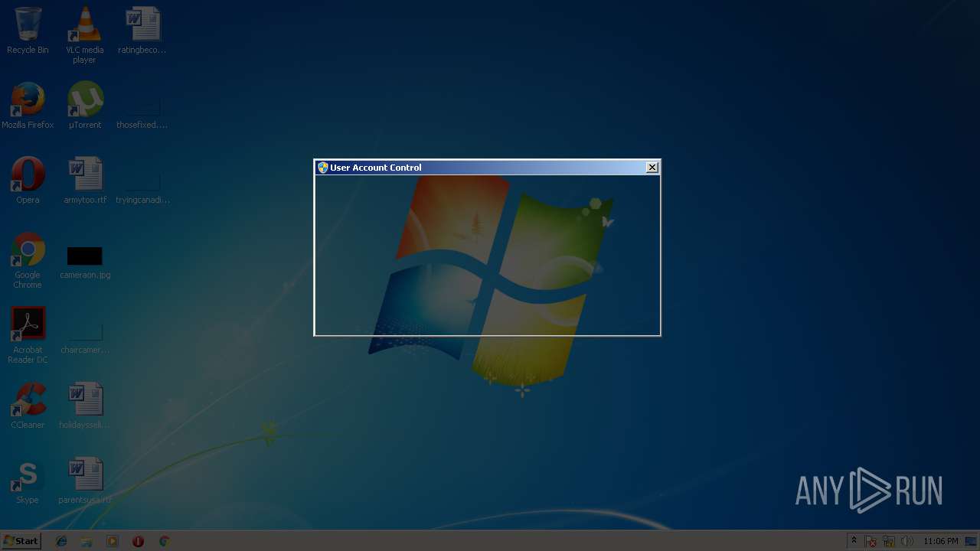Launch µTorrent from the desktop
980x551 pixels.
pos(85,106)
